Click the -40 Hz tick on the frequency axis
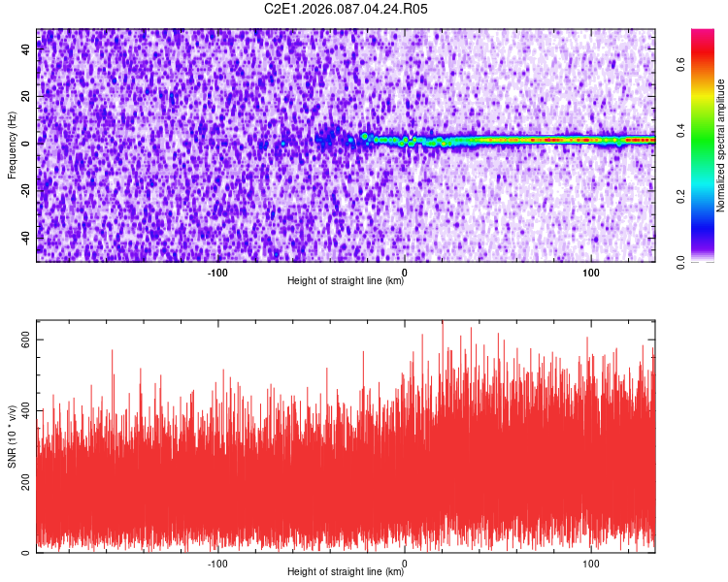The image size is (728, 582). coord(27,237)
